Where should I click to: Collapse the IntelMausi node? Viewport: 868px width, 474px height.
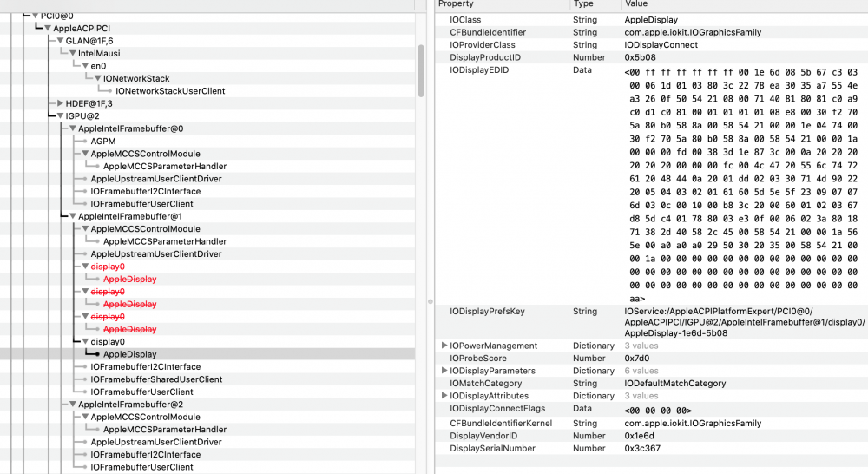pyautogui.click(x=73, y=53)
